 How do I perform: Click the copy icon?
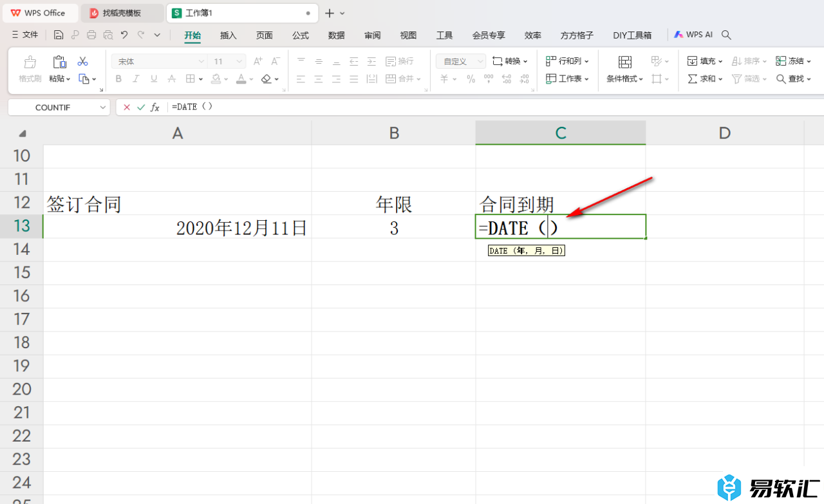pos(84,79)
